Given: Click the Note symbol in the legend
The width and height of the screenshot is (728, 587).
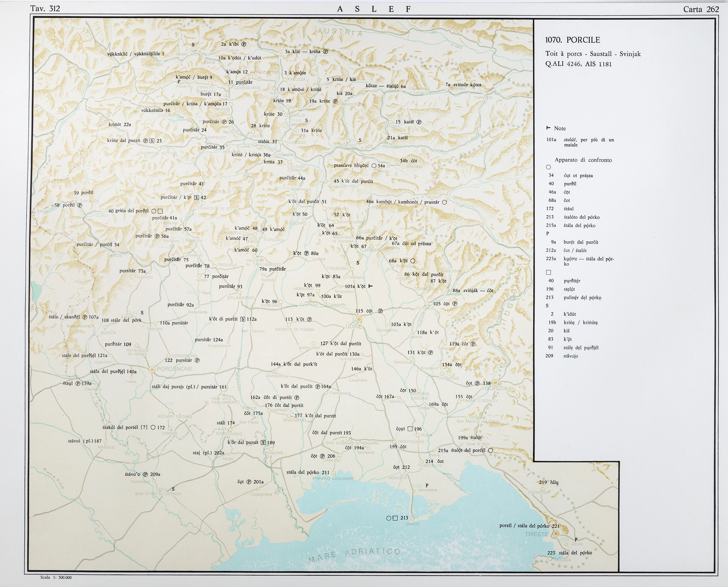Looking at the screenshot, I should pyautogui.click(x=548, y=128).
